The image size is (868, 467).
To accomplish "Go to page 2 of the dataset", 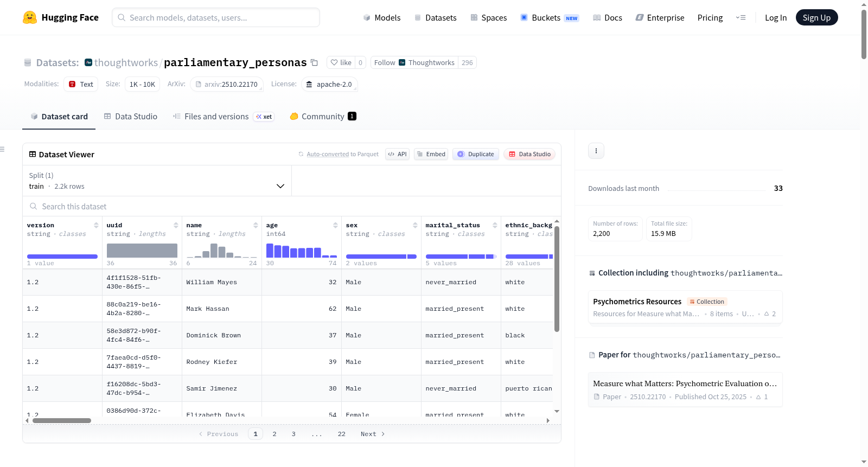I will click(x=275, y=434).
